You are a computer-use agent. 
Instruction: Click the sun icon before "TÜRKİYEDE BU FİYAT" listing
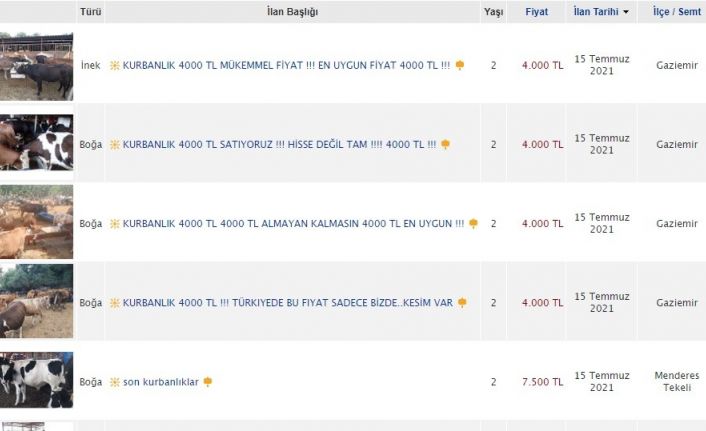[115, 302]
